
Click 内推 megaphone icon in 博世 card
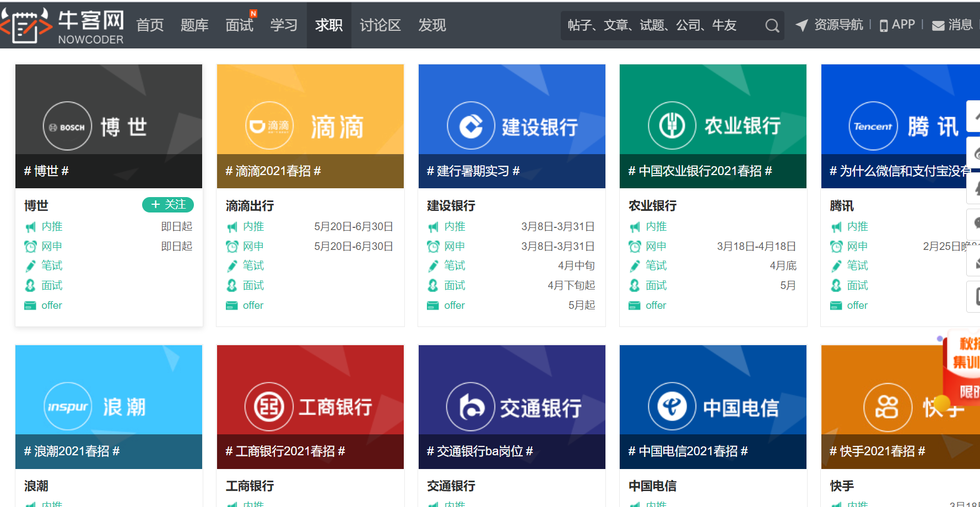pos(30,227)
